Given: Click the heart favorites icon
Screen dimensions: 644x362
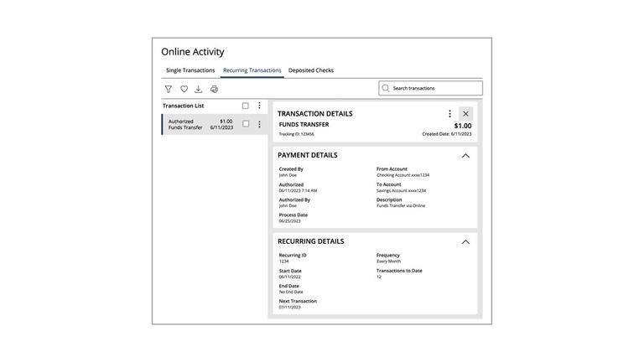Looking at the screenshot, I should (184, 89).
